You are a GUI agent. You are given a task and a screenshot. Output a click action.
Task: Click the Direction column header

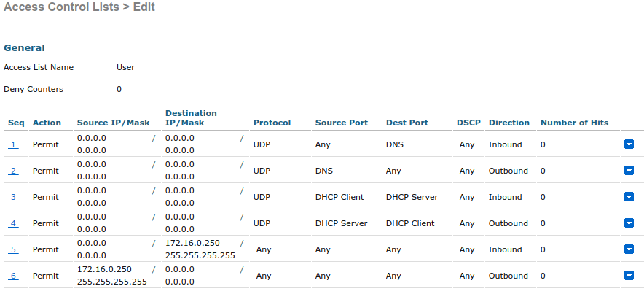tap(508, 123)
